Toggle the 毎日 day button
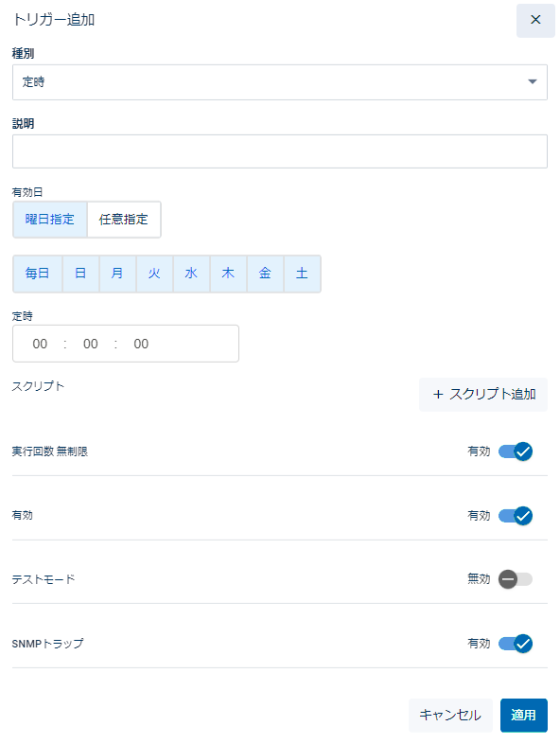 [x=38, y=274]
